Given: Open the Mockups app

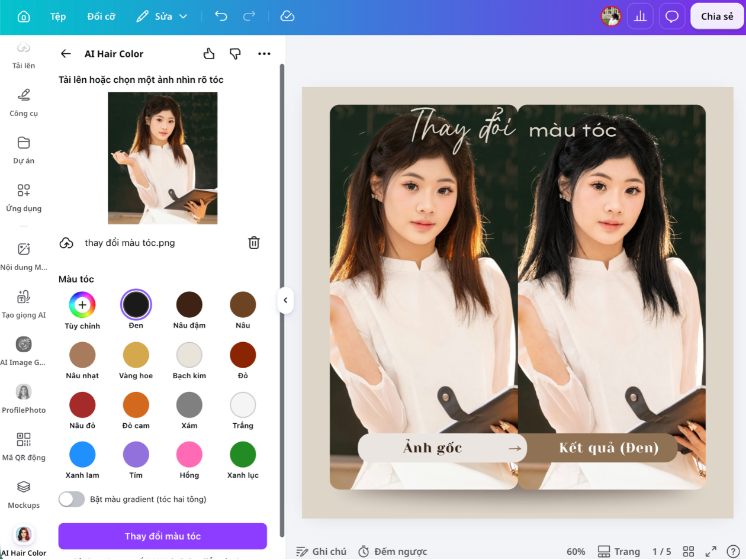Looking at the screenshot, I should (x=24, y=495).
